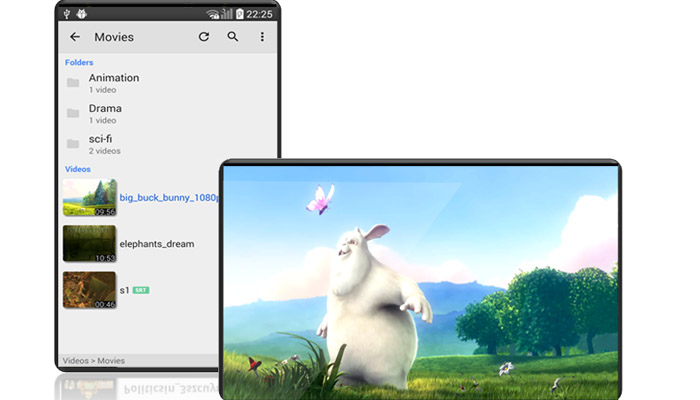The image size is (700, 400).
Task: Select the elephants_dream video title
Action: [x=157, y=244]
